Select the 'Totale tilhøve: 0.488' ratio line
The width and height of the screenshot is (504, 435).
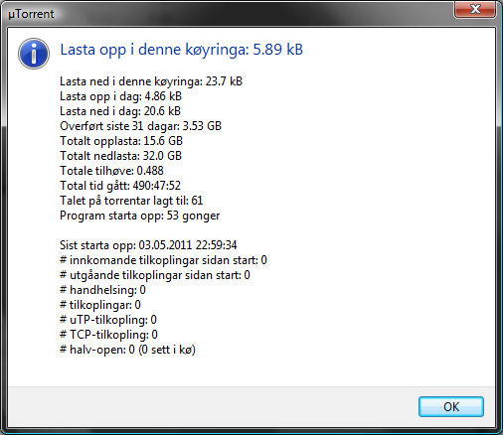coord(111,171)
